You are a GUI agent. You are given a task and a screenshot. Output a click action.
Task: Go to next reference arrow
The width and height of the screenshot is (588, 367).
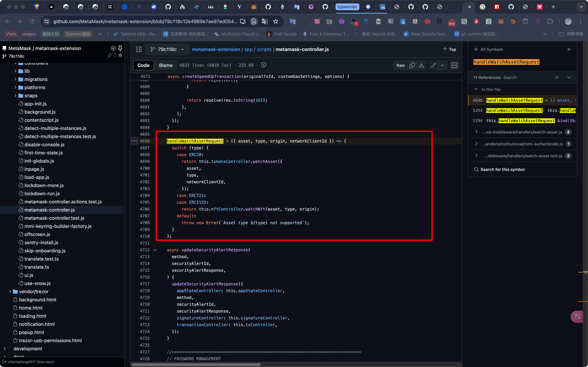[569, 77]
